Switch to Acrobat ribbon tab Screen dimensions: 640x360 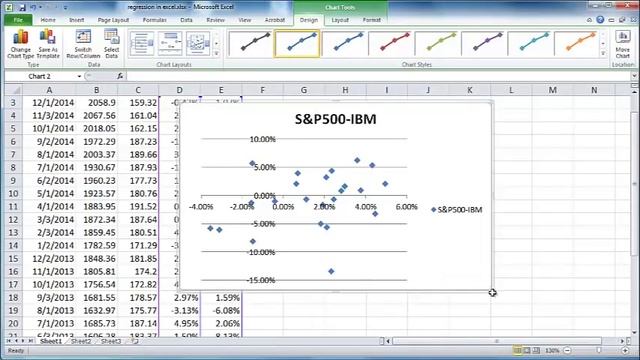[275, 20]
